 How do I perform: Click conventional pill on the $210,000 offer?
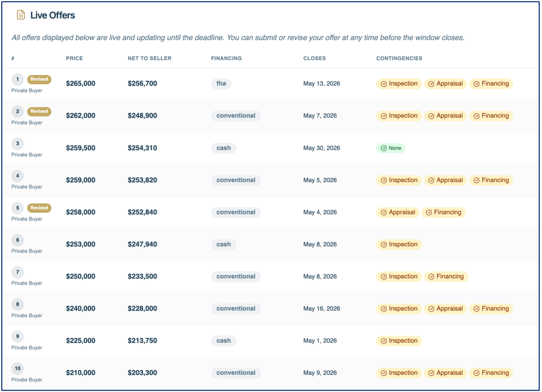pyautogui.click(x=236, y=373)
